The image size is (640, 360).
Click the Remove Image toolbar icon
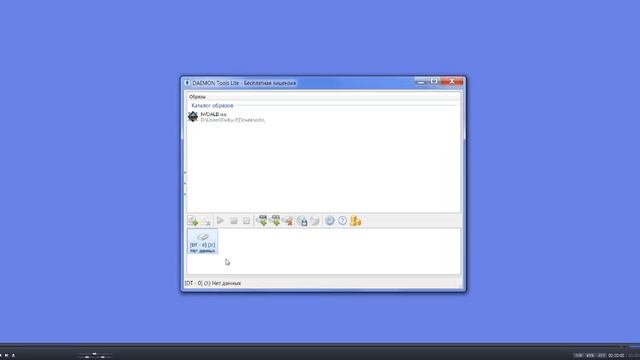pyautogui.click(x=206, y=221)
